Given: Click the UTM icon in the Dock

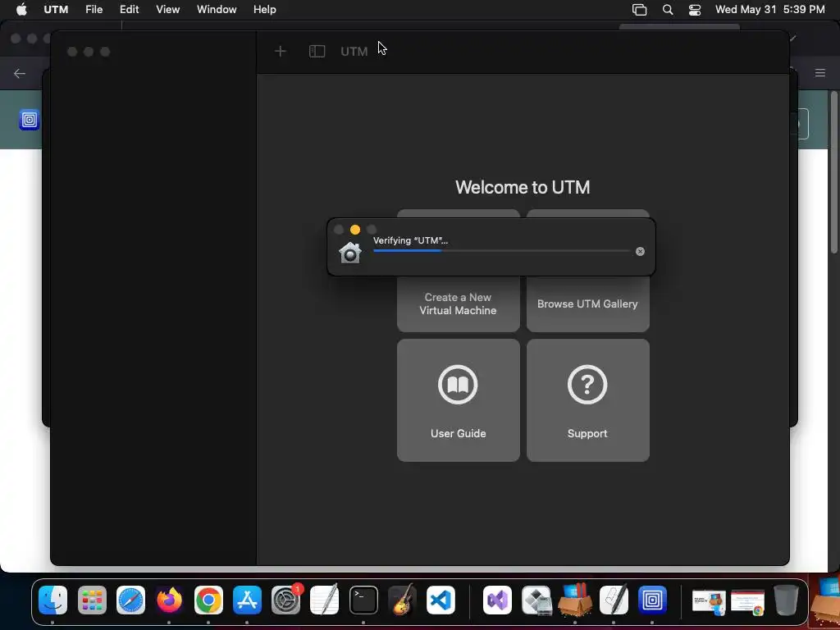Looking at the screenshot, I should [x=652, y=600].
